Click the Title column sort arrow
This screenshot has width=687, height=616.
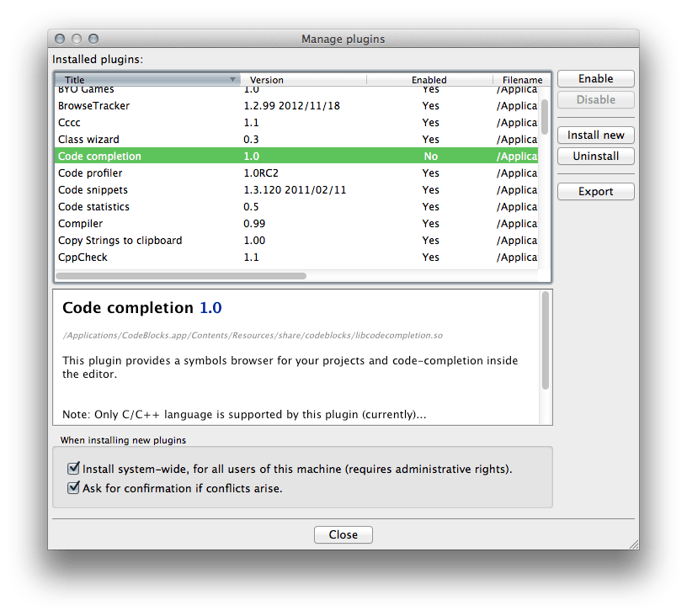233,79
